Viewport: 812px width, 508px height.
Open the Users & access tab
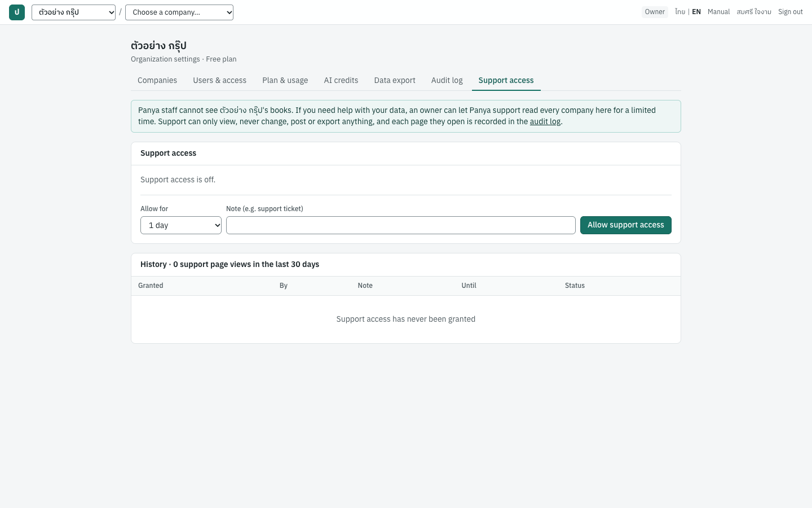click(x=220, y=80)
